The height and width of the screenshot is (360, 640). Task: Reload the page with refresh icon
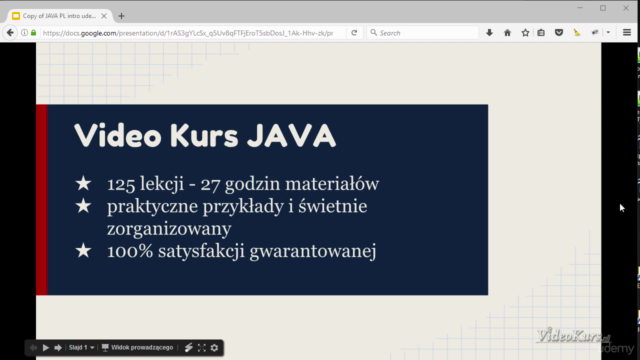pyautogui.click(x=354, y=33)
